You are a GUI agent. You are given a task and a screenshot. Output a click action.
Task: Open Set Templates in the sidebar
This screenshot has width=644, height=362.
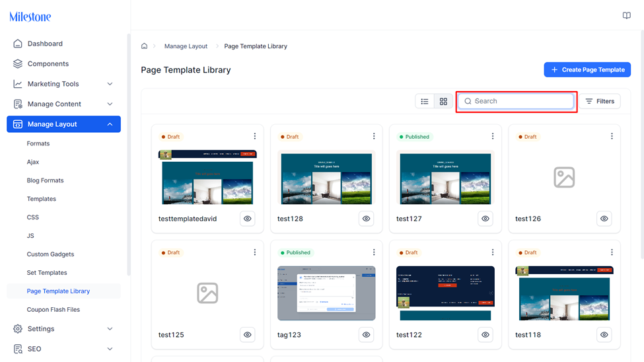click(47, 273)
